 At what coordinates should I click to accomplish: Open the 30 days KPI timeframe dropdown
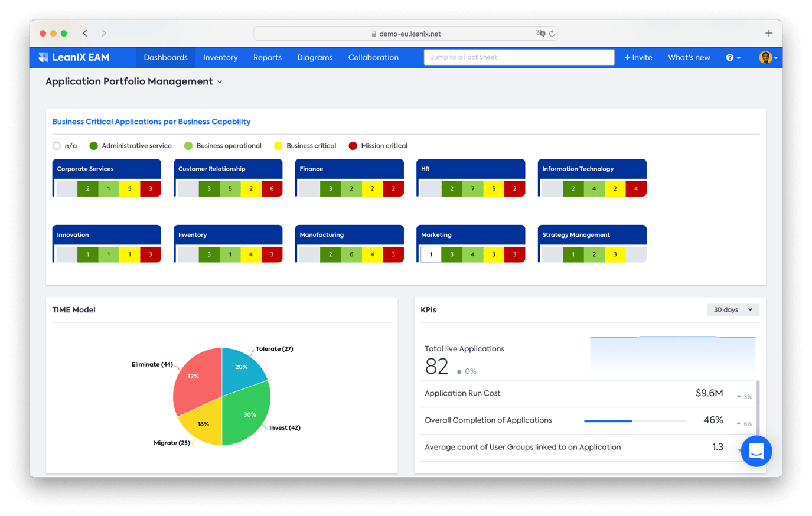pos(733,309)
